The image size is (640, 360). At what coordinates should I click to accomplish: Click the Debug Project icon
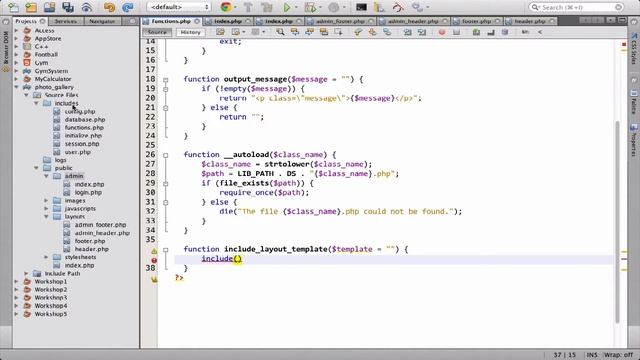click(x=310, y=7)
